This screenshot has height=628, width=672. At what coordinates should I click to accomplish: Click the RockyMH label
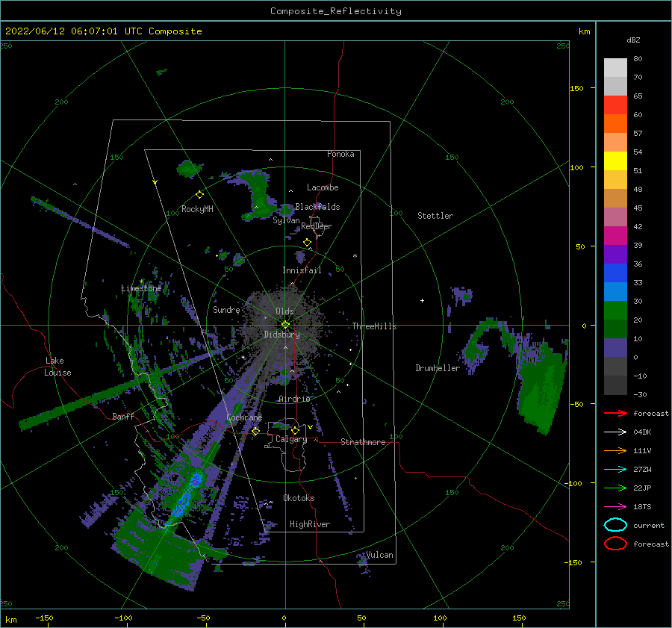pyautogui.click(x=197, y=209)
